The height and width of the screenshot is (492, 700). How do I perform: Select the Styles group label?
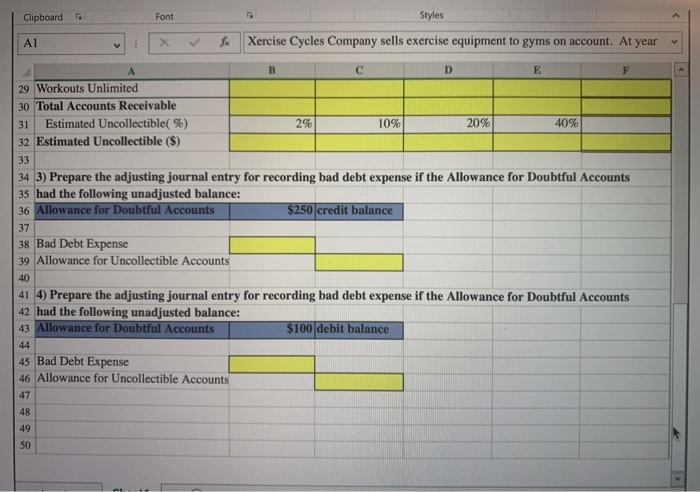[431, 15]
